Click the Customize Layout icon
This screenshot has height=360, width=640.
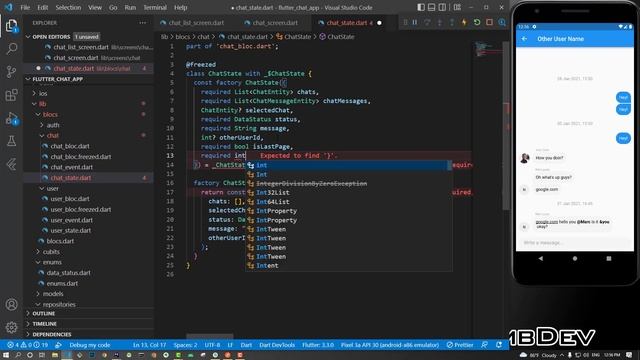[457, 7]
